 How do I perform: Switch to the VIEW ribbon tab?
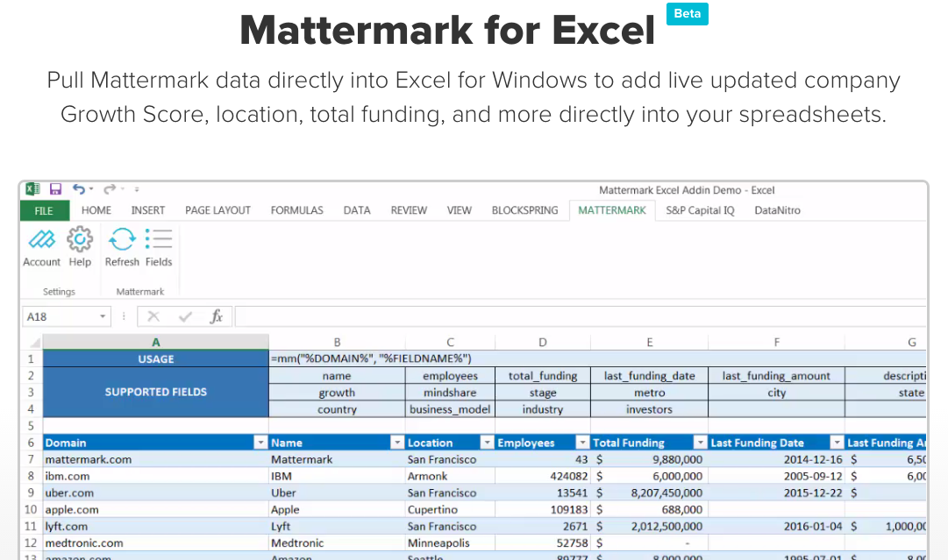click(459, 210)
